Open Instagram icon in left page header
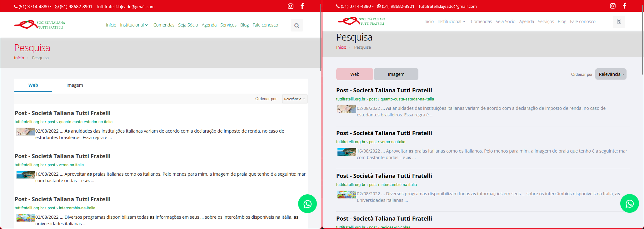 [291, 6]
